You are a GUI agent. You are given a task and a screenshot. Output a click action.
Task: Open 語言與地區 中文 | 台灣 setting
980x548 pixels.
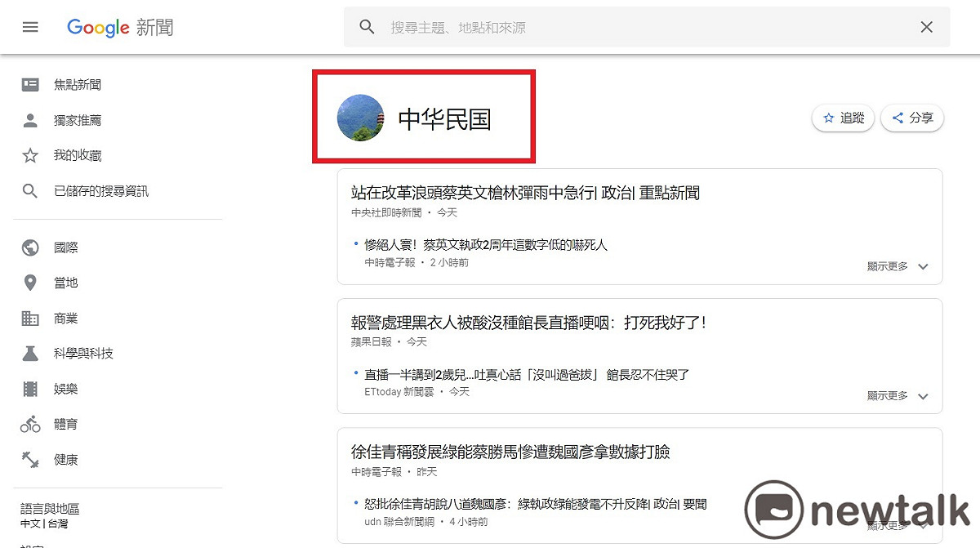(x=50, y=516)
